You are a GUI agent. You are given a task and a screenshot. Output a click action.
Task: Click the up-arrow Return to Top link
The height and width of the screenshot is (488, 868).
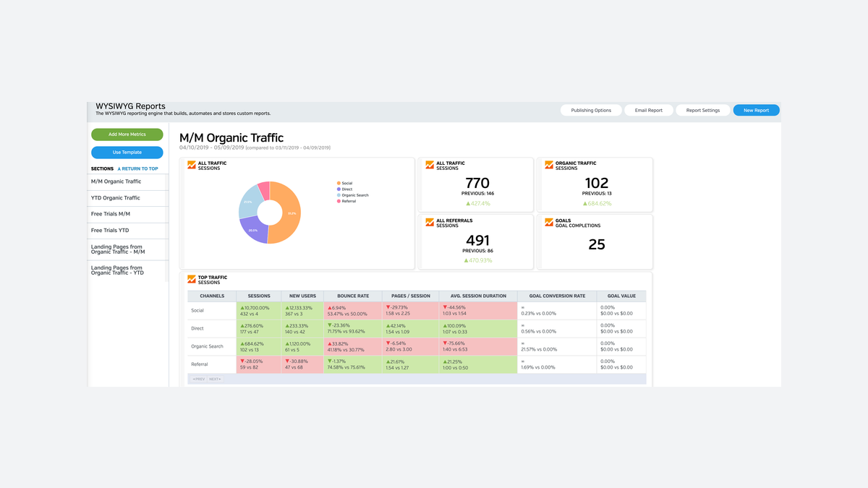click(x=137, y=168)
